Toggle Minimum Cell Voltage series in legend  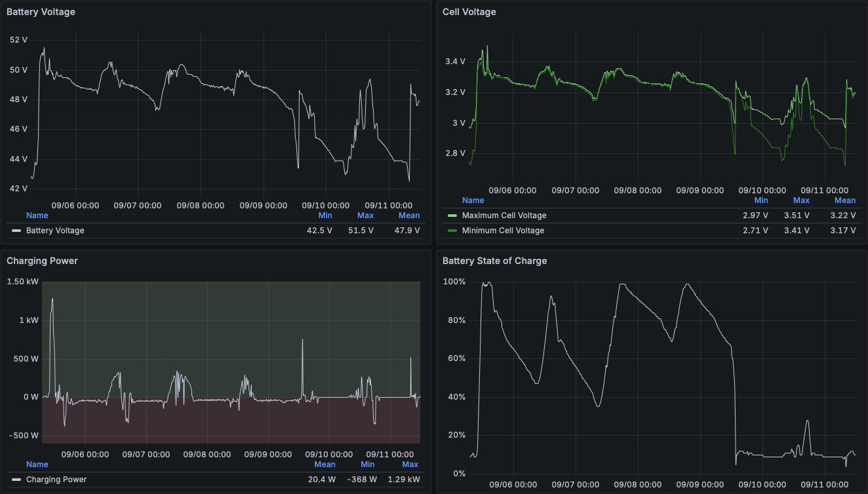(503, 231)
